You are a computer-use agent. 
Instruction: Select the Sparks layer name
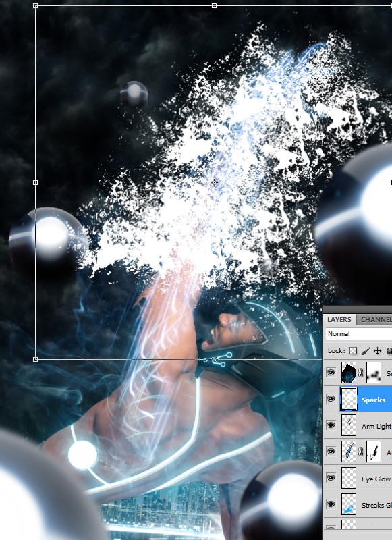click(373, 400)
